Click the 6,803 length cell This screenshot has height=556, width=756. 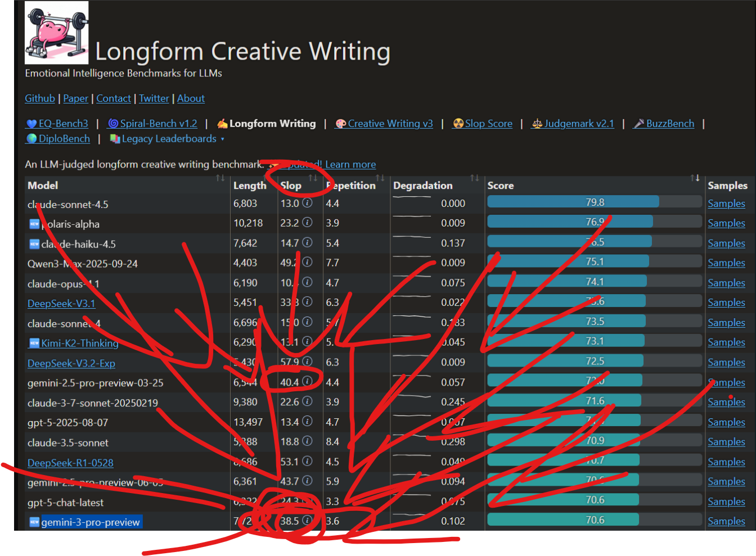pos(245,204)
